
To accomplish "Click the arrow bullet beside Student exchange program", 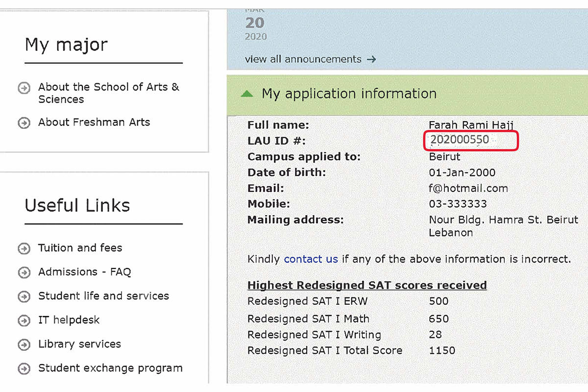I will coord(24,368).
